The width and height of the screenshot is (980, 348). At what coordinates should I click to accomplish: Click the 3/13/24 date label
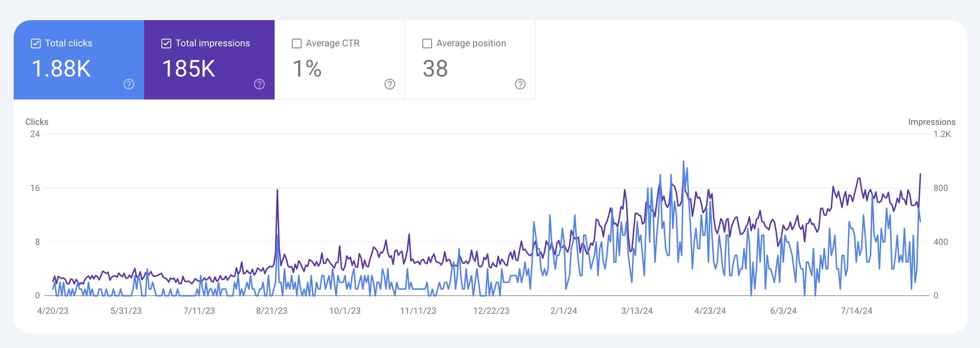637,311
